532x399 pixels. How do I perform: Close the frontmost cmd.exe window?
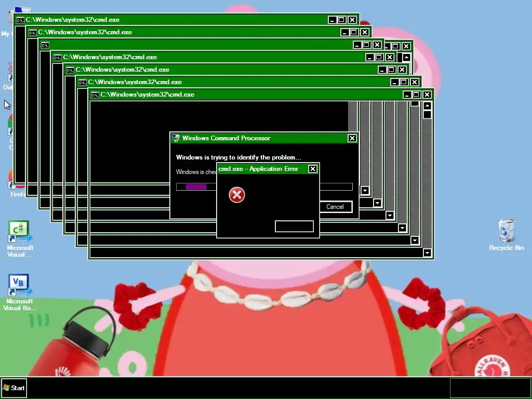[427, 95]
